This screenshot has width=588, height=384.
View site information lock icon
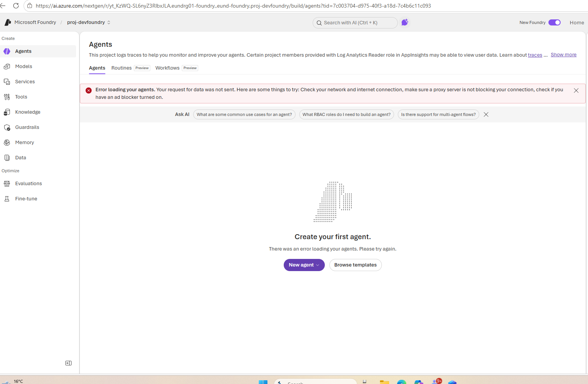[x=30, y=6]
